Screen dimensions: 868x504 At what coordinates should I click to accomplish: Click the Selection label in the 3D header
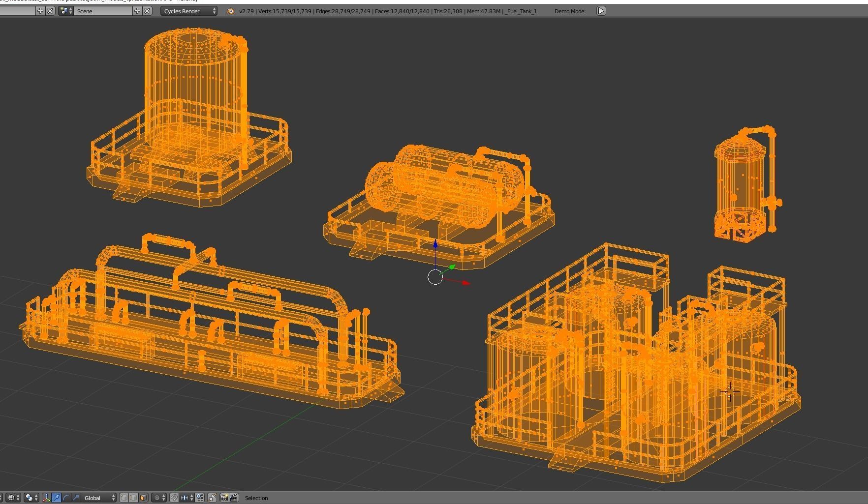tap(256, 498)
